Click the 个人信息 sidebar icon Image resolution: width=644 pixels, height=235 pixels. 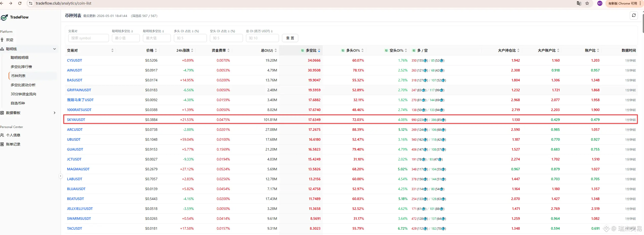tap(2, 135)
